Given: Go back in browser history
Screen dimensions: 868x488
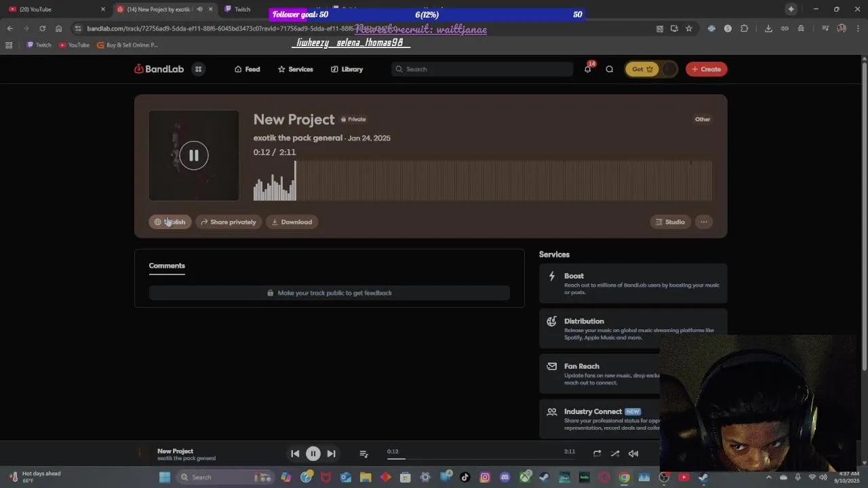Looking at the screenshot, I should pos(9,28).
